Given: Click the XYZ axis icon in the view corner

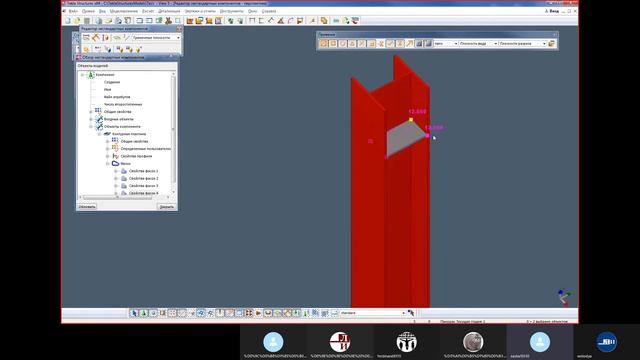Looking at the screenshot, I should [564, 297].
